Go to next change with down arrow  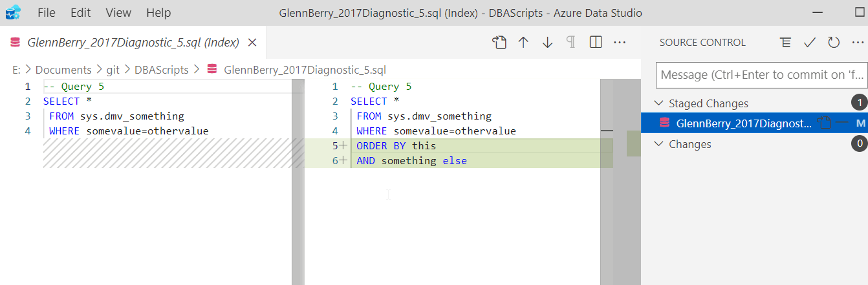[x=548, y=42]
